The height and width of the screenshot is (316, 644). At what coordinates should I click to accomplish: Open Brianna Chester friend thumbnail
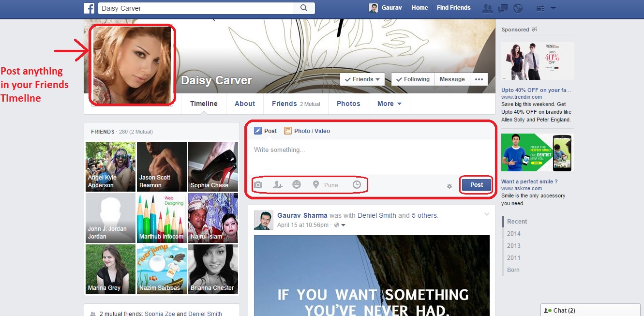[x=213, y=269]
